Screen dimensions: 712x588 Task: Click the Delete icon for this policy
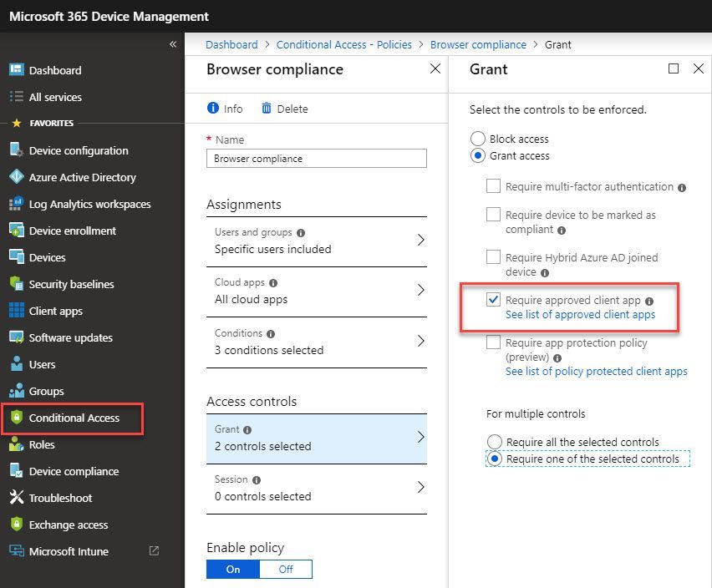[284, 108]
